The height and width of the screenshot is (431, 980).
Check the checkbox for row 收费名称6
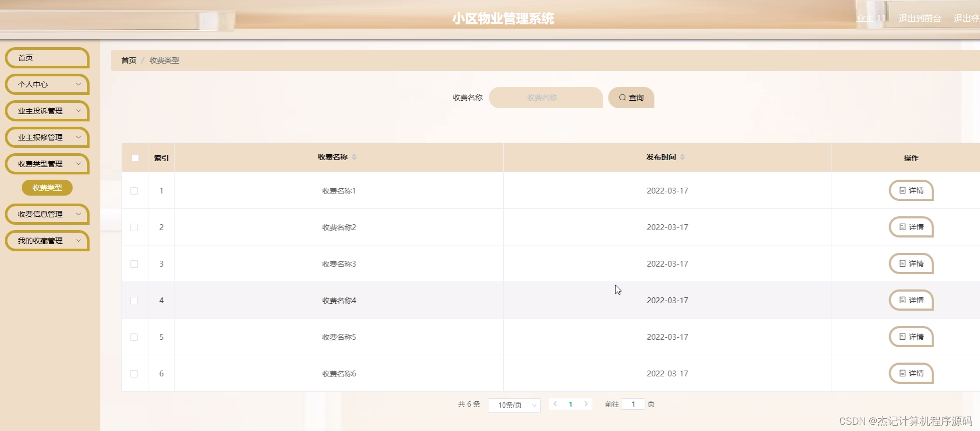click(x=134, y=374)
